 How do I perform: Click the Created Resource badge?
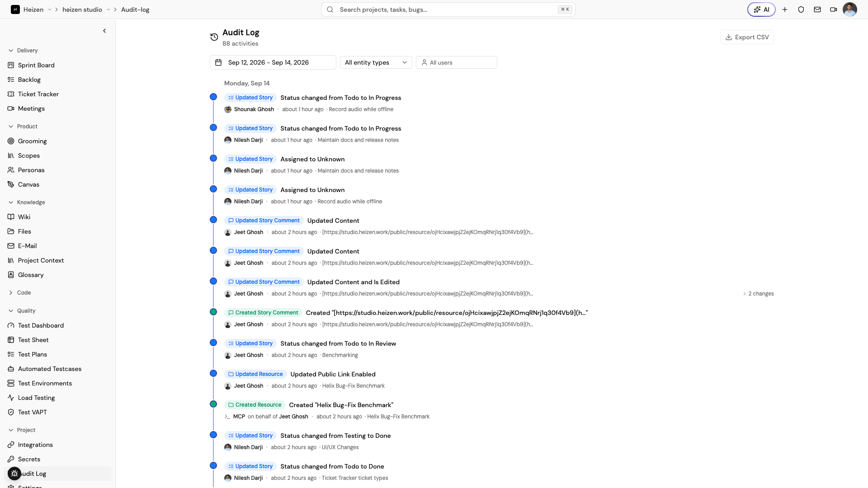255,405
